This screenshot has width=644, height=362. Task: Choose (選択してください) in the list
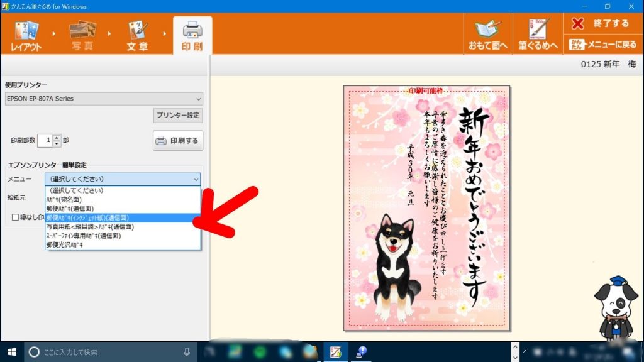123,190
